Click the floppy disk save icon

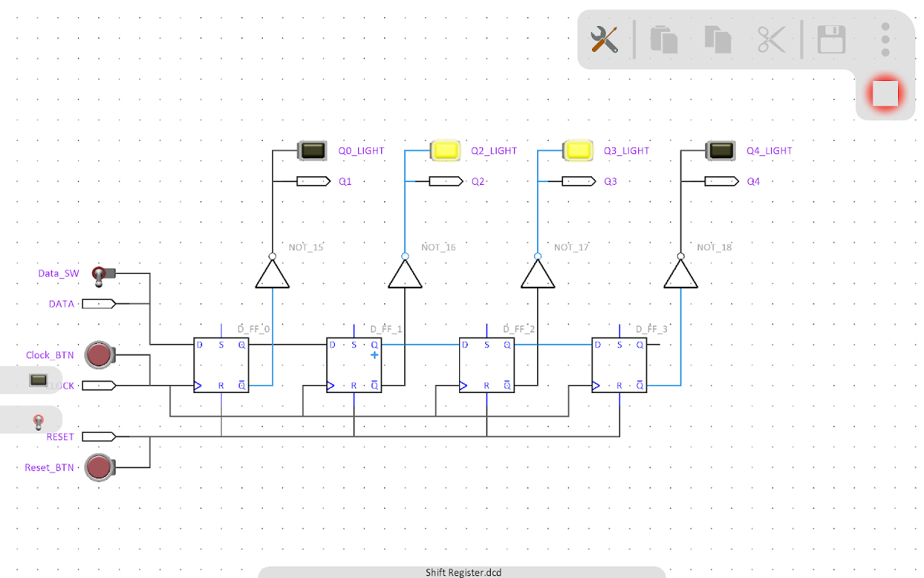click(x=831, y=39)
